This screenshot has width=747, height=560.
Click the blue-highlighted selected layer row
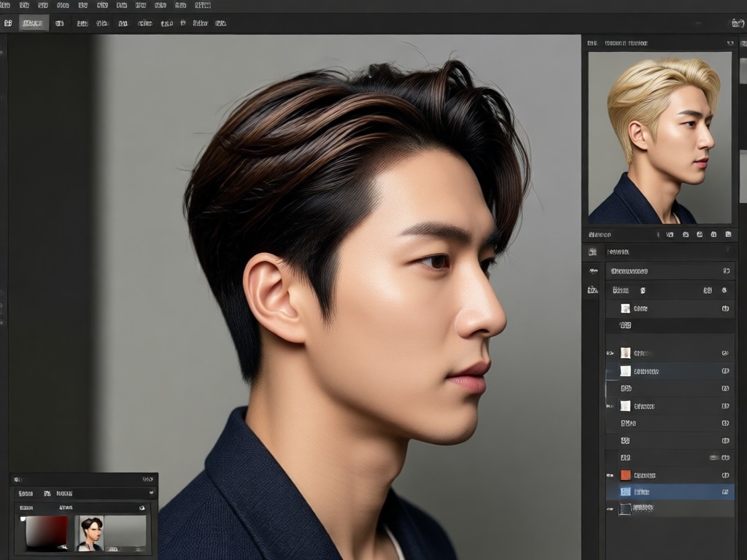point(670,492)
